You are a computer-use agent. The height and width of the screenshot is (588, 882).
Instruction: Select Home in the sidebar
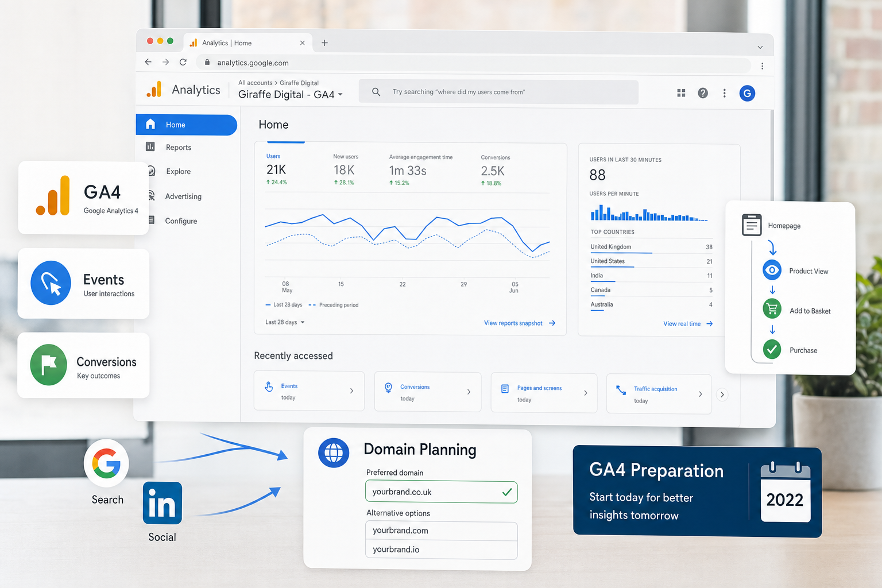click(x=186, y=125)
